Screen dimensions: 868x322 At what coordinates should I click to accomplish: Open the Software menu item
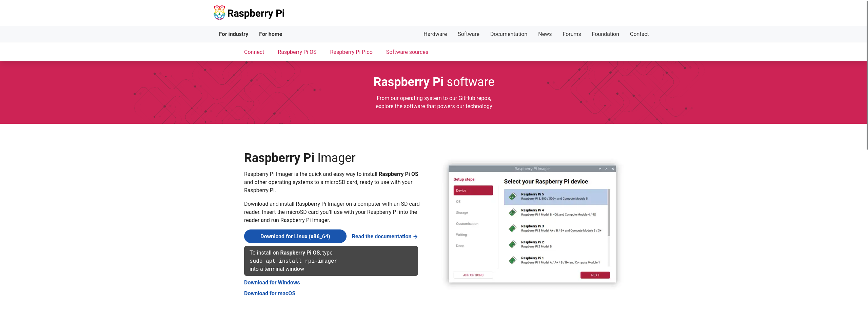(x=468, y=34)
